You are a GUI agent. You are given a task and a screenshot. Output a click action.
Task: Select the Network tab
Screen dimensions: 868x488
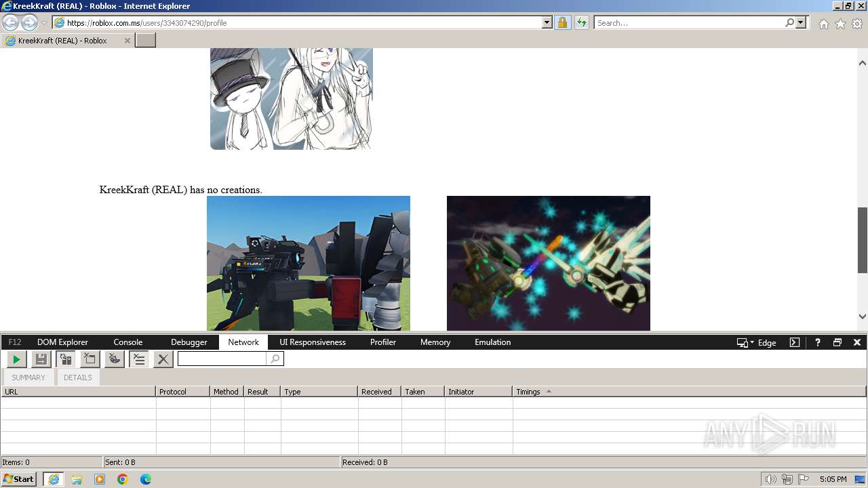tap(243, 342)
